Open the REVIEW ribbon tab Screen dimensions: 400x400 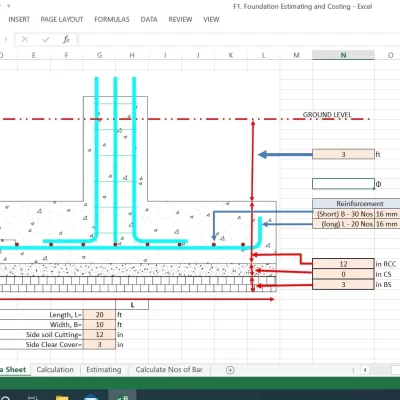tap(180, 19)
